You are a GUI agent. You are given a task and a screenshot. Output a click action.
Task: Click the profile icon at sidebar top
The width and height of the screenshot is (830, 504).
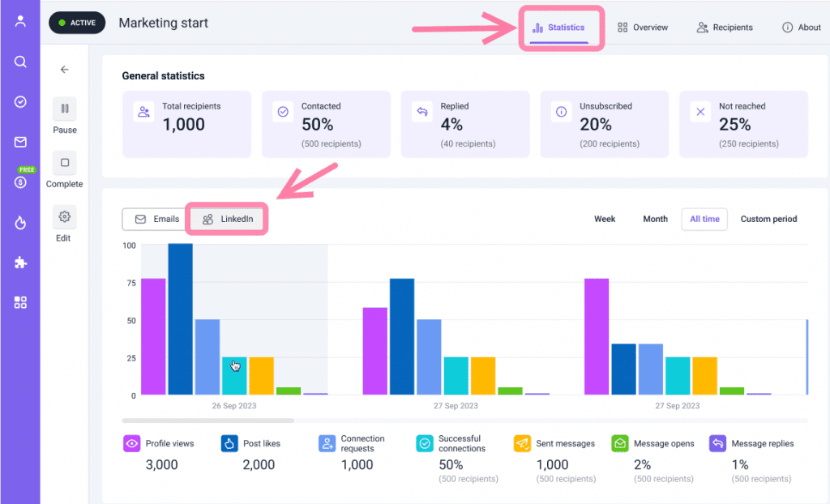tap(19, 20)
